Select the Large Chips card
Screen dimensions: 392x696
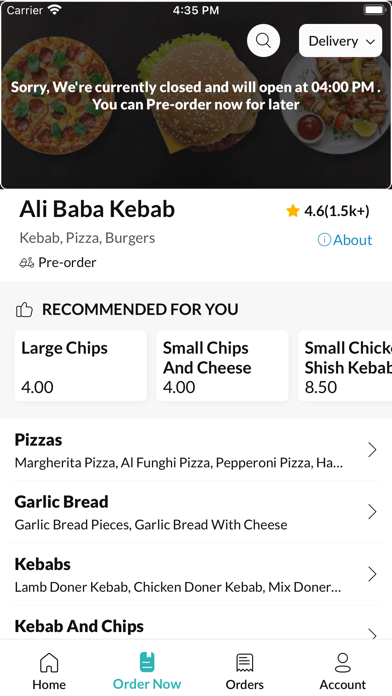pyautogui.click(x=81, y=366)
